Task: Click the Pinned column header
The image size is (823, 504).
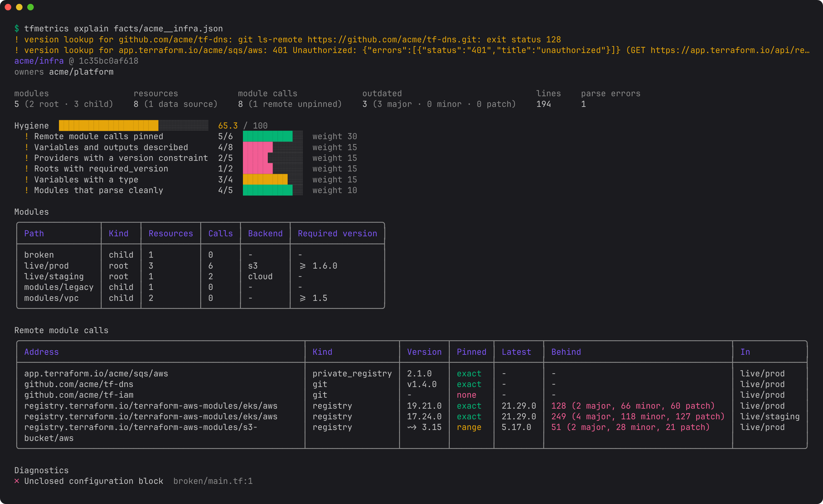Action: click(x=471, y=352)
